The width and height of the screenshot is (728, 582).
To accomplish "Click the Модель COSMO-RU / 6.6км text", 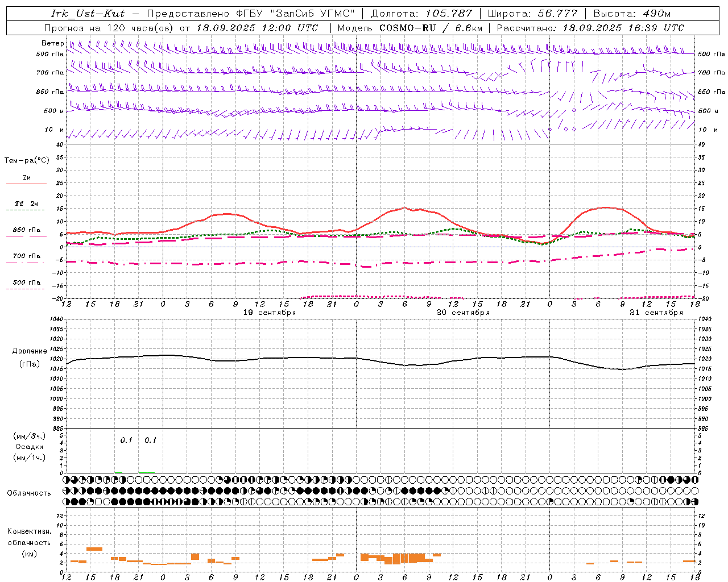I will tap(409, 28).
